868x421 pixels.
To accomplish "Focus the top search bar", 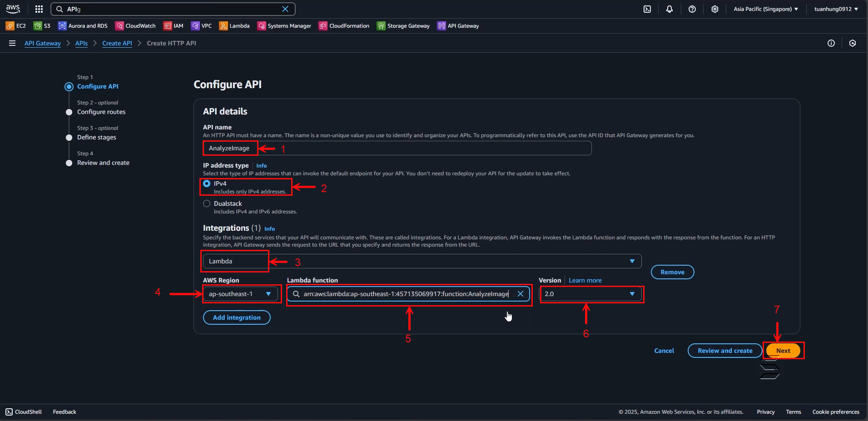I will pyautogui.click(x=173, y=9).
